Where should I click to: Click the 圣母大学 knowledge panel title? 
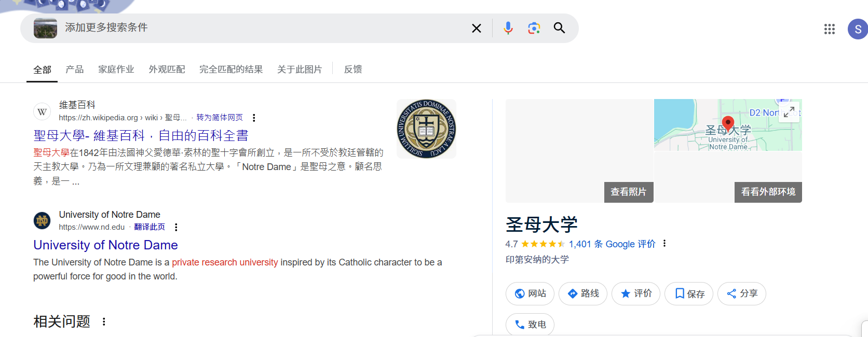[541, 224]
